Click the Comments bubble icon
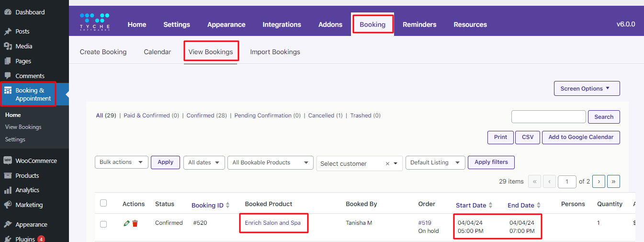 click(8, 76)
